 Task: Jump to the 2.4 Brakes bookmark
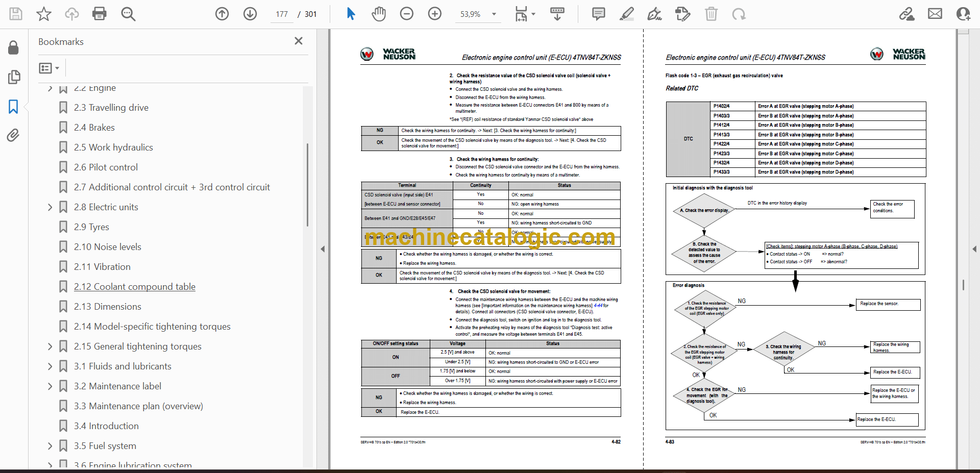point(94,128)
